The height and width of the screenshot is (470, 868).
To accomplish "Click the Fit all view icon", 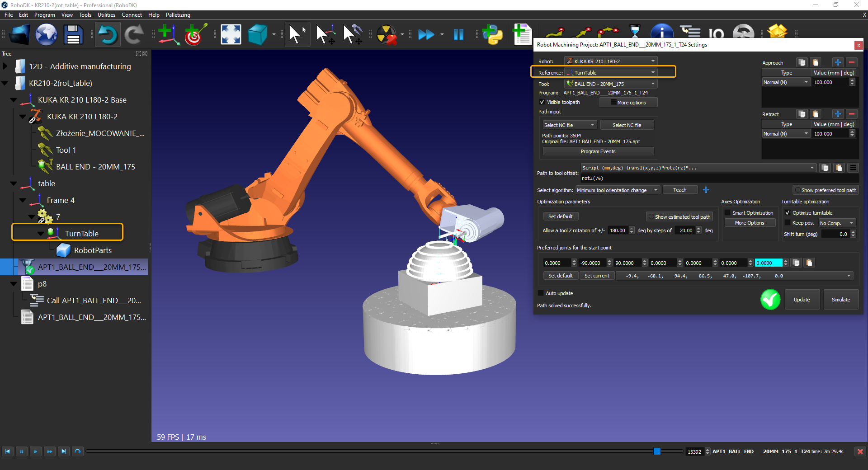I will tap(231, 35).
